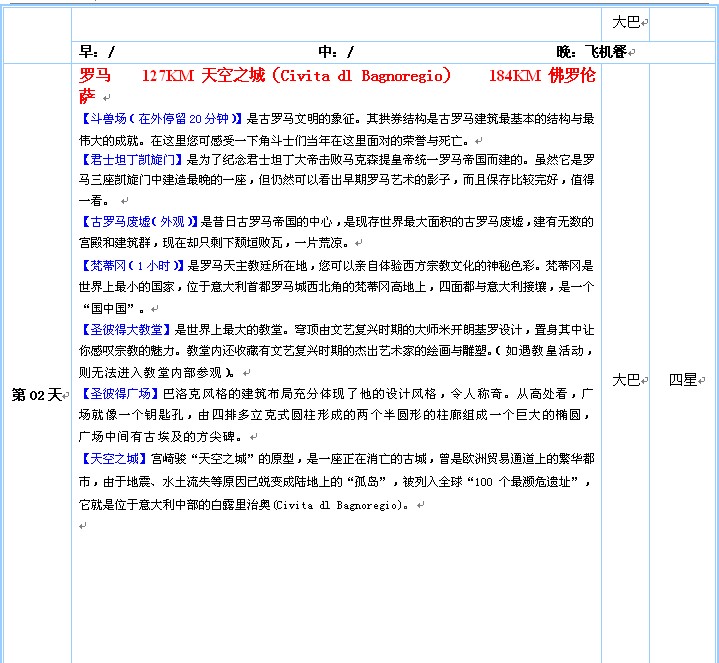Click the 四星 hotel rating cell
The image size is (719, 663).
point(683,380)
